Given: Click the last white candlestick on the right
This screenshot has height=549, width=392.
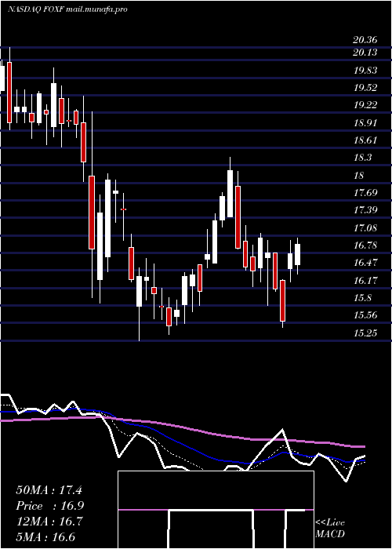Looking at the screenshot, I should click(297, 255).
